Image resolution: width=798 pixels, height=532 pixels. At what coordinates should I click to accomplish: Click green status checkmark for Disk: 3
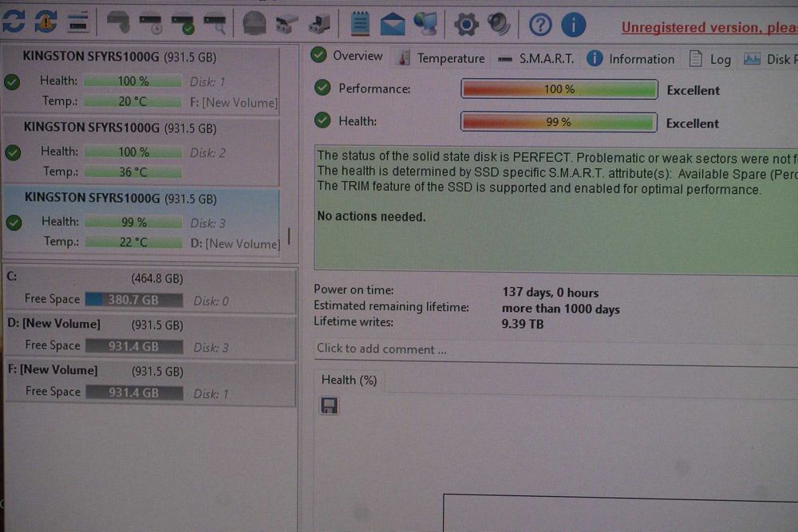tap(14, 223)
